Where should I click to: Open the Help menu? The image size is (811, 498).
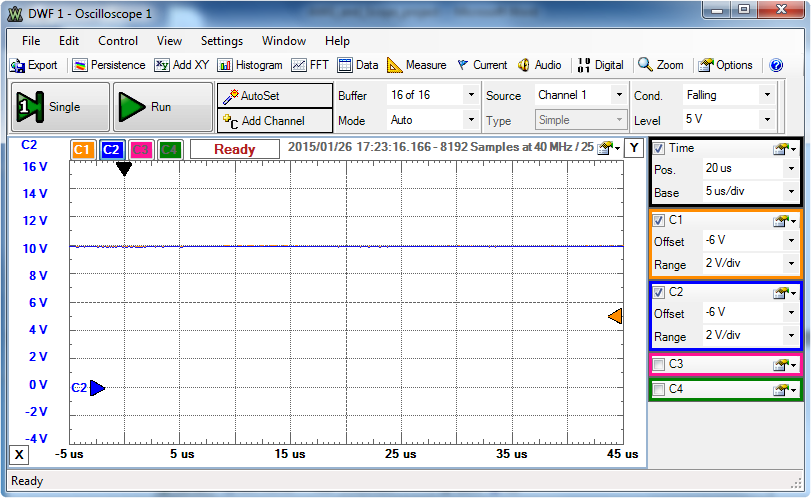(337, 41)
